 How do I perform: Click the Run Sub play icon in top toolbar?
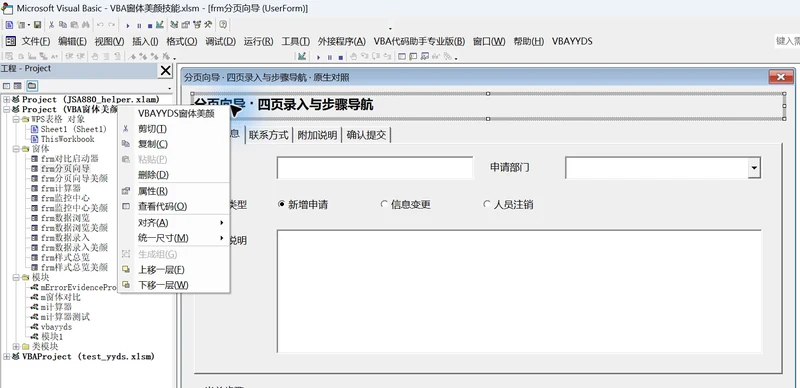128,26
